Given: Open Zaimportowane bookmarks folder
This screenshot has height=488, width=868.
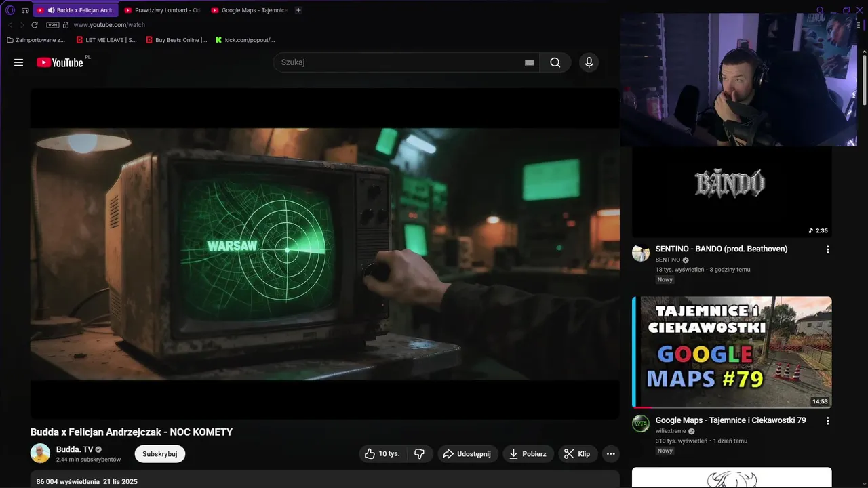Looking at the screenshot, I should pos(36,40).
